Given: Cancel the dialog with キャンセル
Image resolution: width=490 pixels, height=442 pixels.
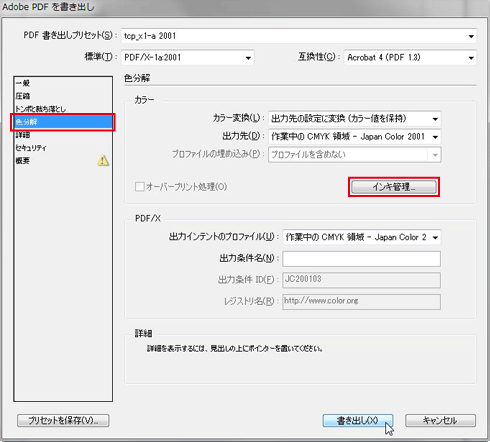Looking at the screenshot, I should pyautogui.click(x=440, y=420).
